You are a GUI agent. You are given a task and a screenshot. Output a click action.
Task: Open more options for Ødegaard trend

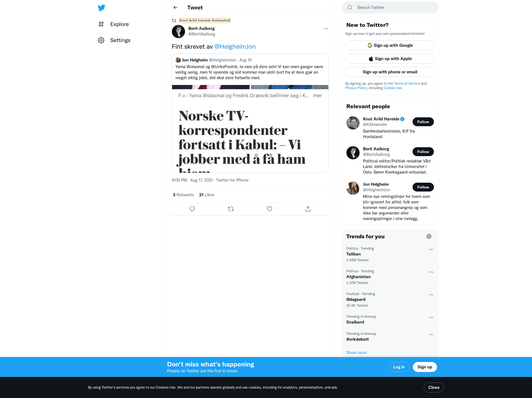(431, 295)
